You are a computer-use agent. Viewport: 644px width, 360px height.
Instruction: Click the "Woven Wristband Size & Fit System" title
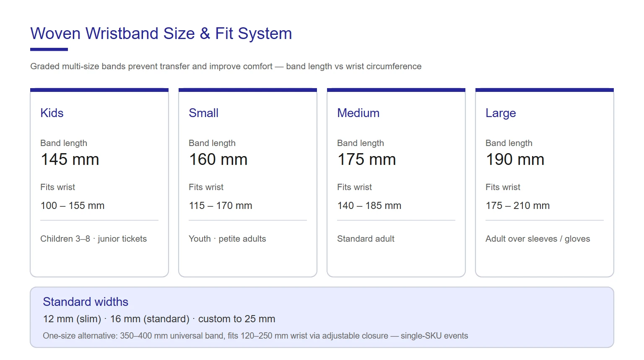pos(161,34)
